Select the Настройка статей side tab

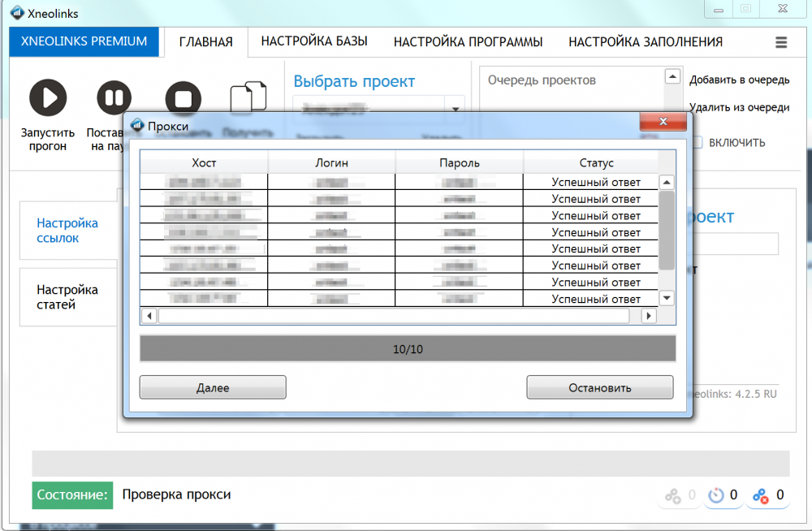pyautogui.click(x=68, y=297)
